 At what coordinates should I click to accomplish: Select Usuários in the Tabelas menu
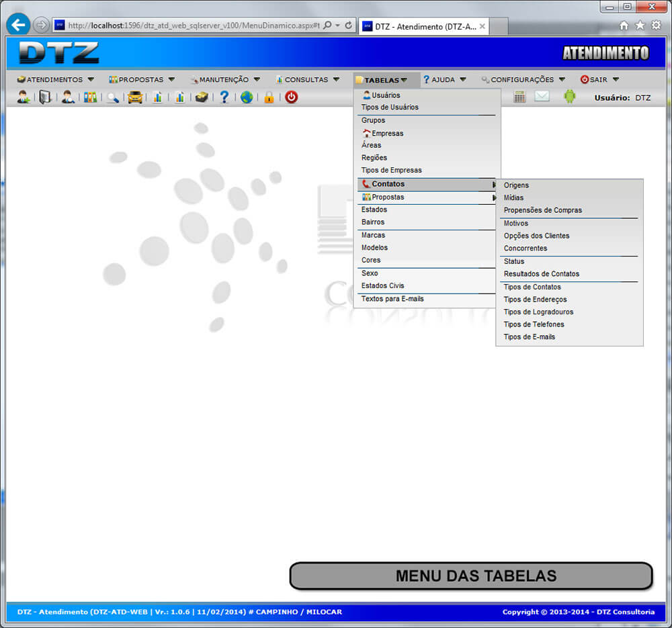(x=386, y=95)
